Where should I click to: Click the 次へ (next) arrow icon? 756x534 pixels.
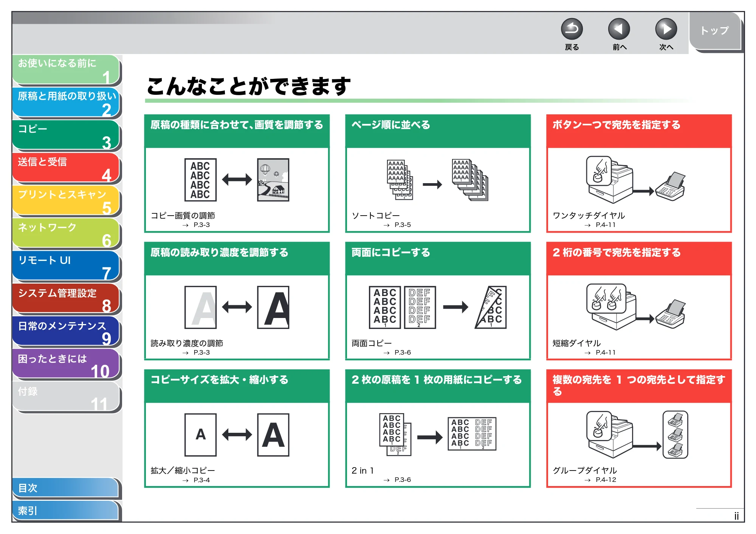pos(666,29)
